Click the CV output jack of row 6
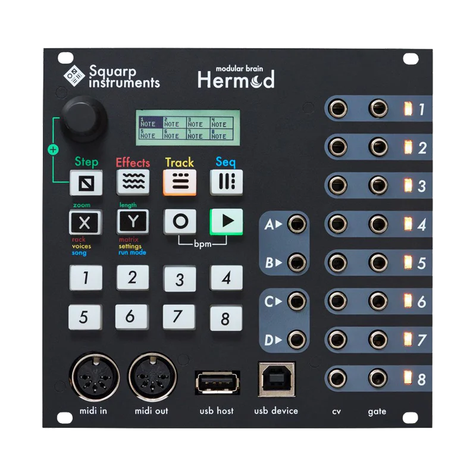The height and width of the screenshot is (476, 476). click(338, 301)
